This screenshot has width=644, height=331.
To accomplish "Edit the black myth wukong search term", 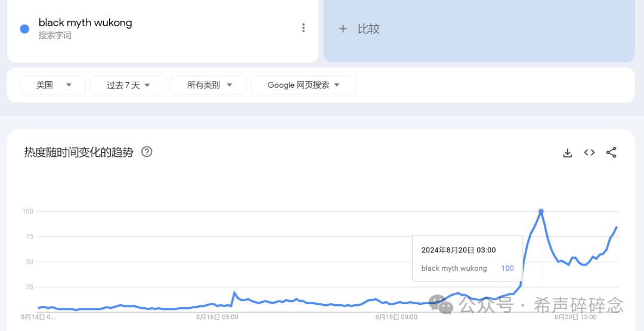I will [85, 23].
